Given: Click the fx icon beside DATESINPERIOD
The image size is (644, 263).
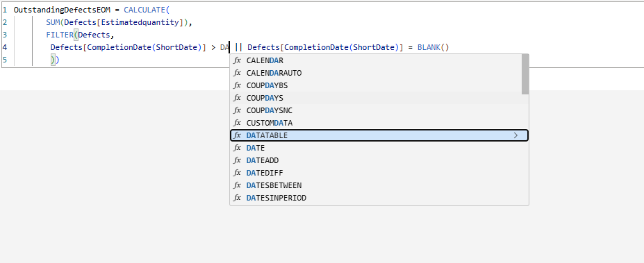Looking at the screenshot, I should click(237, 198).
